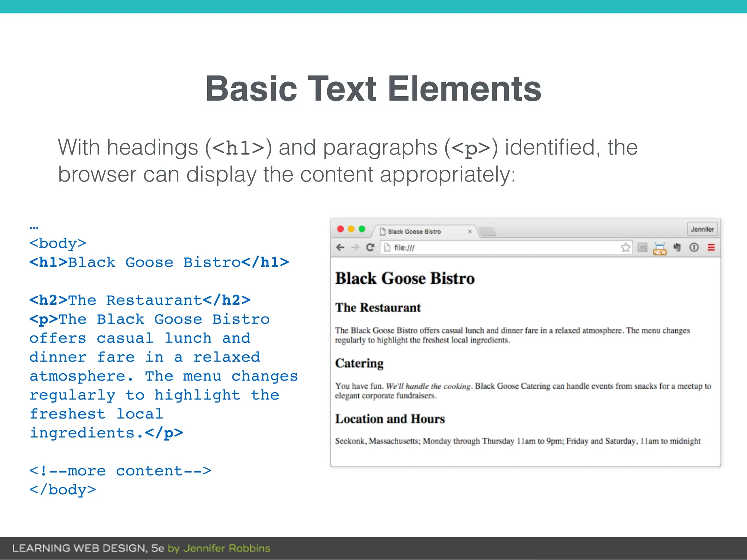Click 'The Restaurant' heading in browser

378,308
